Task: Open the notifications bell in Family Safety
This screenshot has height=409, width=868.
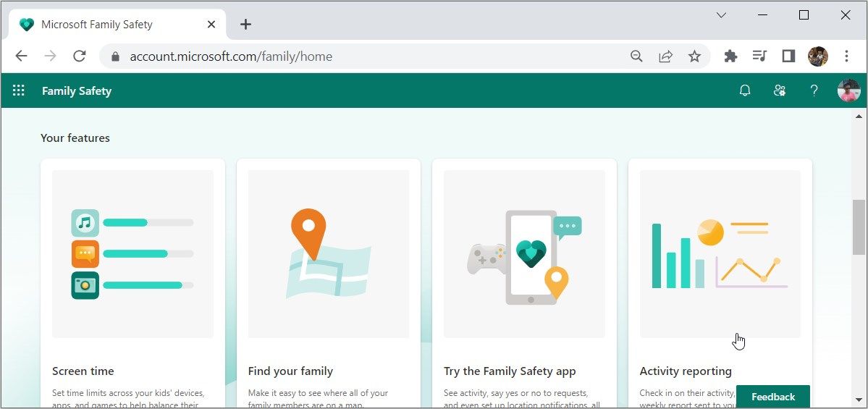Action: (745, 90)
